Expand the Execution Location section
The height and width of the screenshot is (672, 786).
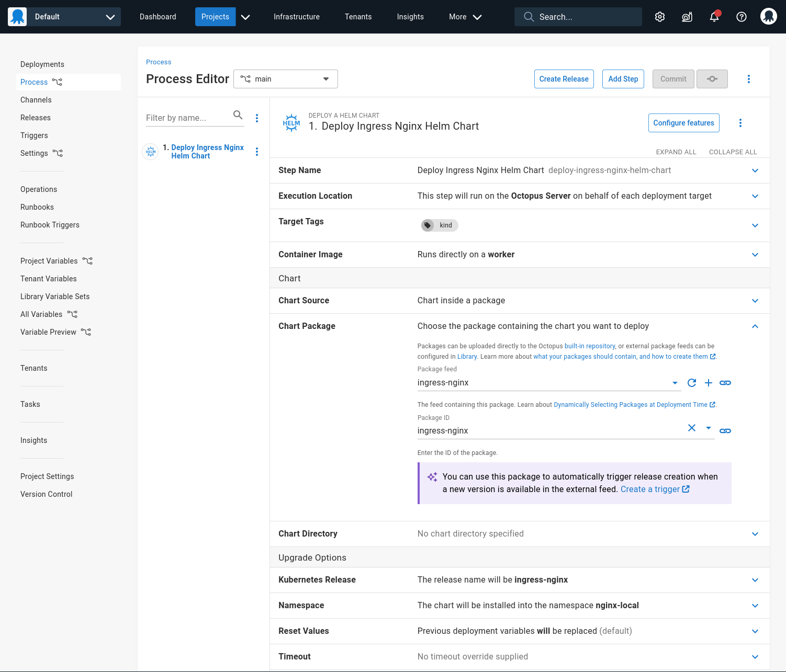(x=755, y=196)
